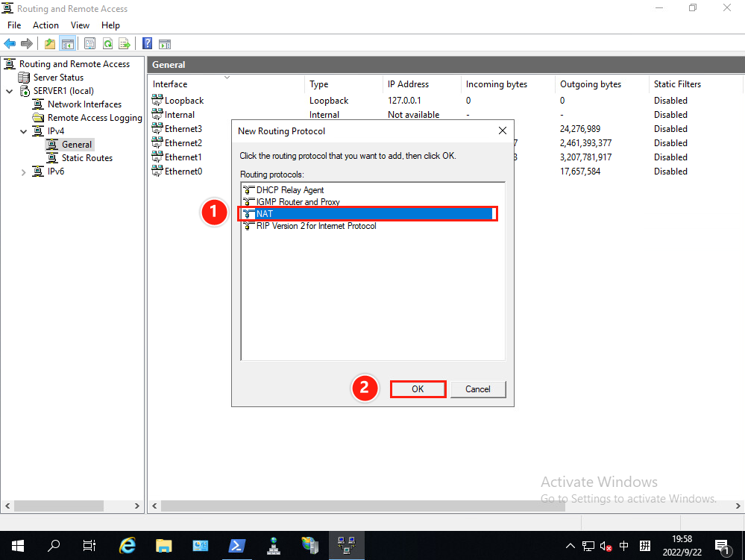Click left arrow of General pane scrollbar
The image size is (745, 560).
[154, 506]
